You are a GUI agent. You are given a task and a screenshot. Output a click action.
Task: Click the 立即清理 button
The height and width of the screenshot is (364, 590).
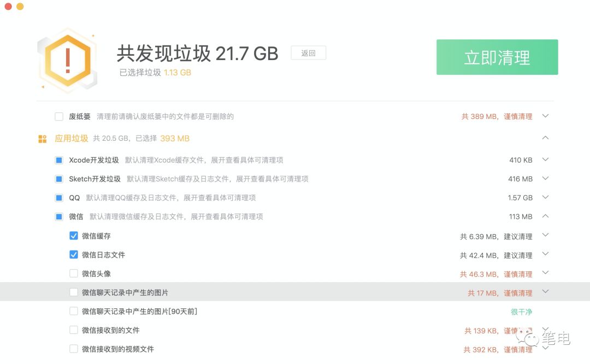(497, 57)
